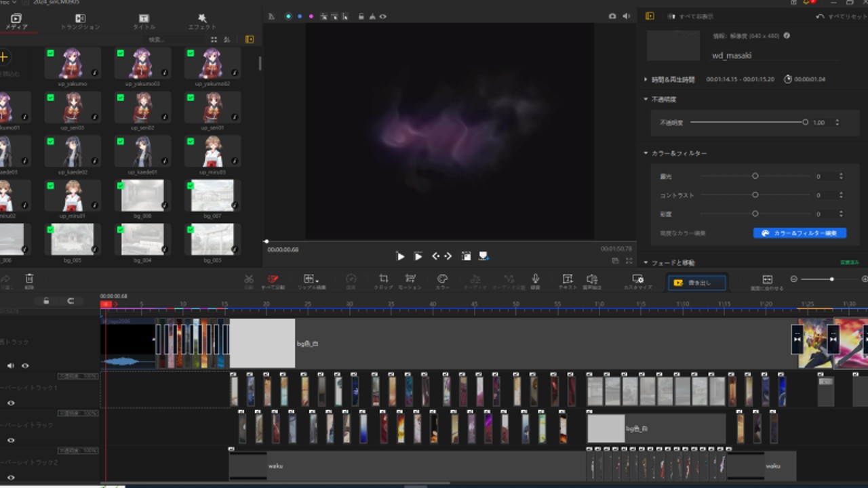Image resolution: width=868 pixels, height=488 pixels.
Task: Select the magenta circle marker in preview toolbar
Action: coord(311,16)
